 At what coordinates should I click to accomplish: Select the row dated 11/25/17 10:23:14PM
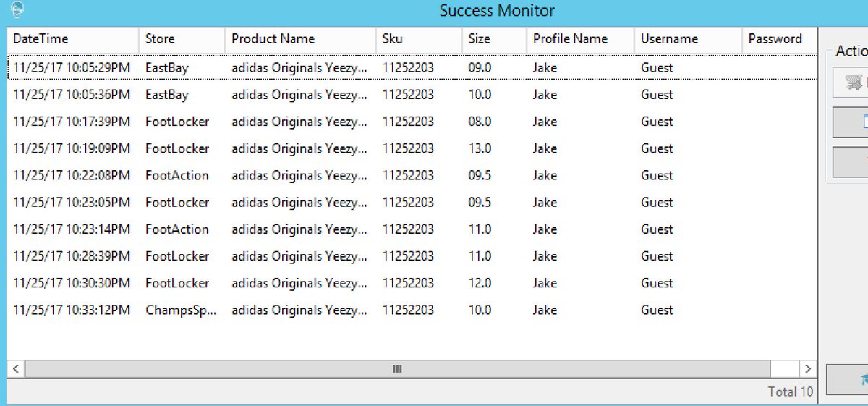[x=412, y=229]
